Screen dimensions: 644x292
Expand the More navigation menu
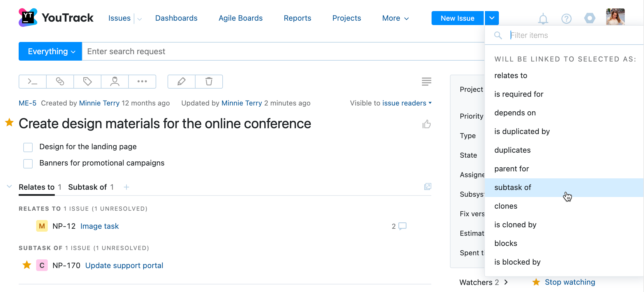(x=395, y=18)
